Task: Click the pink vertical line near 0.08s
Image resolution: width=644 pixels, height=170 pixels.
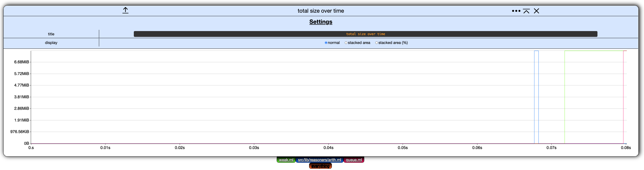Action: pos(624,97)
